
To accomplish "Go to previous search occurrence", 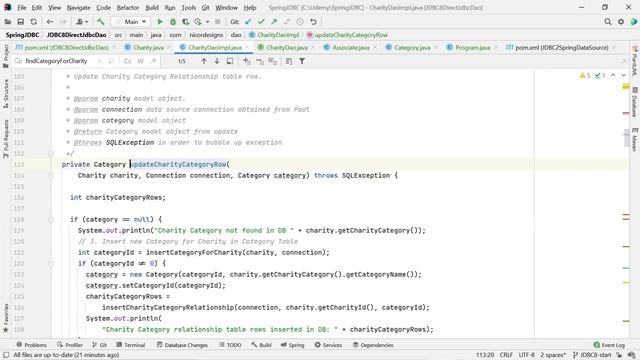I will coord(204,61).
